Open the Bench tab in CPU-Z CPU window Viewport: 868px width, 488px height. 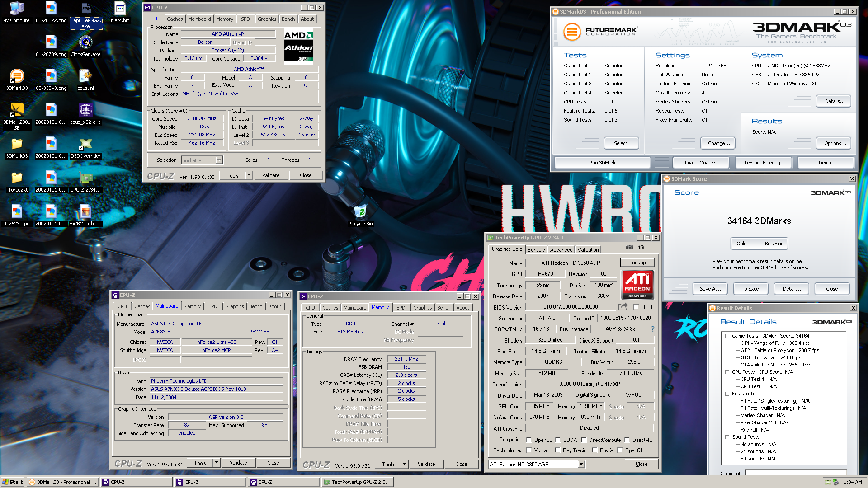pos(288,19)
